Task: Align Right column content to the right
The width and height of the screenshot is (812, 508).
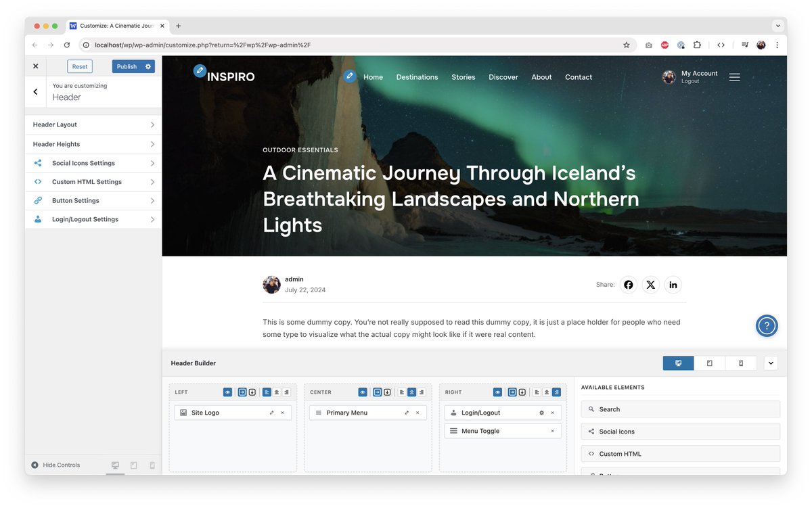Action: (556, 392)
